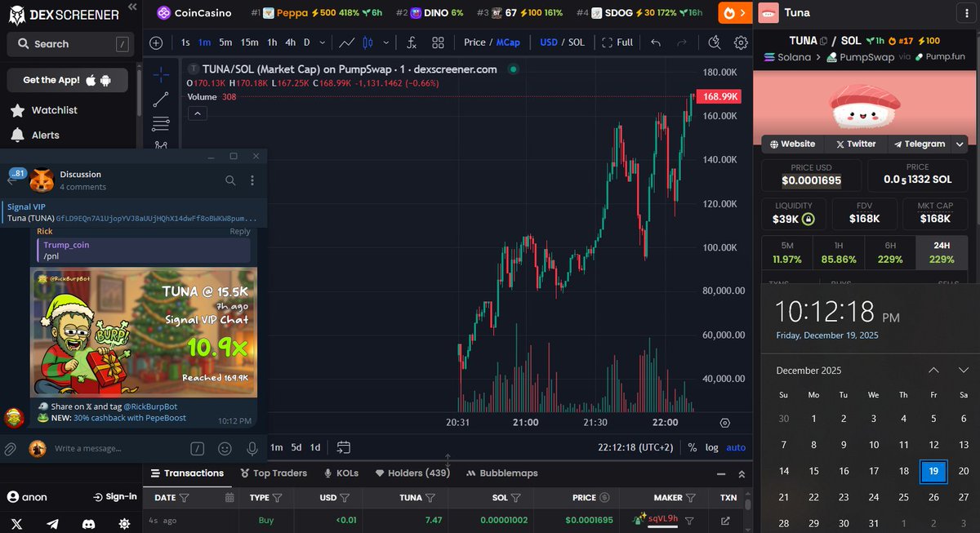980x533 pixels.
Task: Open the indicators fx menu
Action: pyautogui.click(x=412, y=42)
